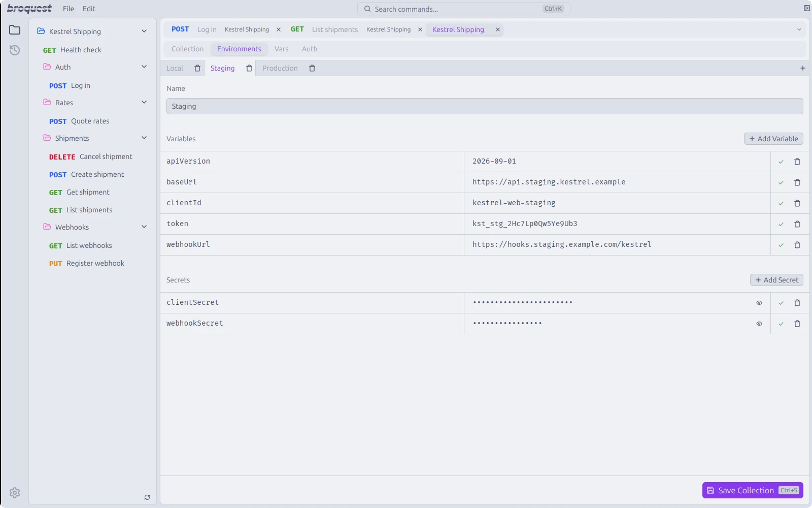This screenshot has width=812, height=508.
Task: Collapse the Shipments folder chevron
Action: click(144, 138)
